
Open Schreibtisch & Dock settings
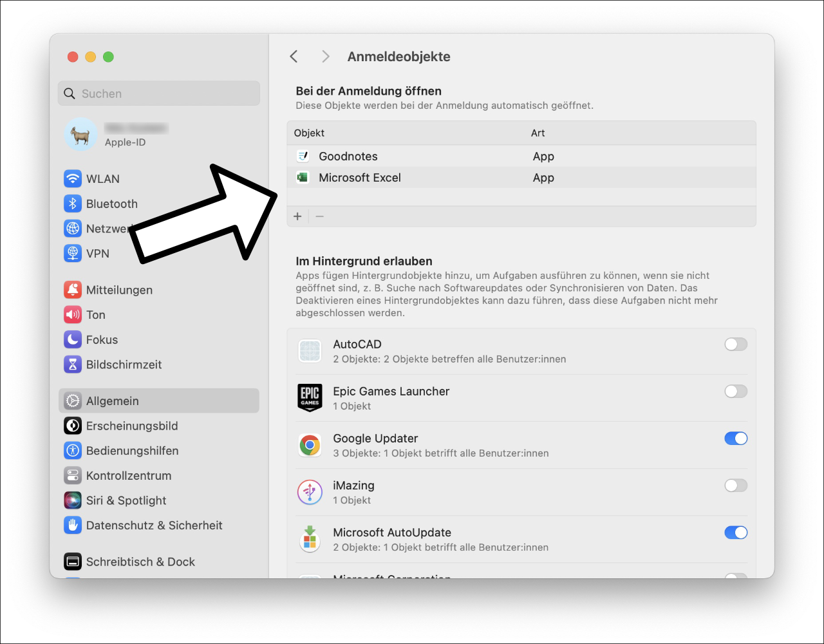[x=140, y=562]
